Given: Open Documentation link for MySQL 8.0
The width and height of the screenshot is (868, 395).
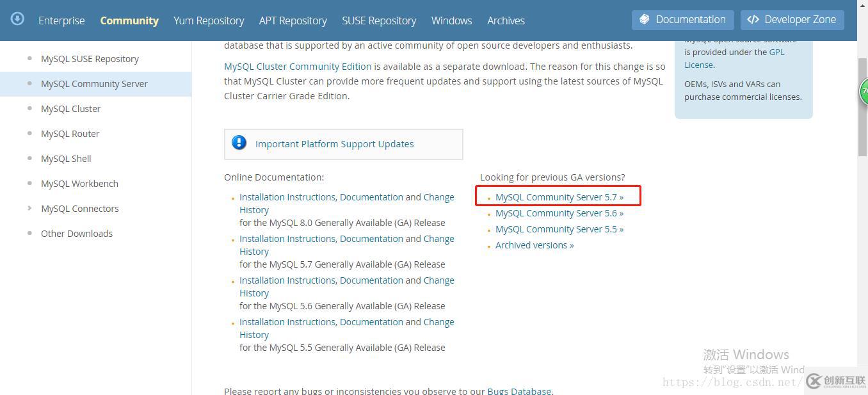Looking at the screenshot, I should coord(371,197).
